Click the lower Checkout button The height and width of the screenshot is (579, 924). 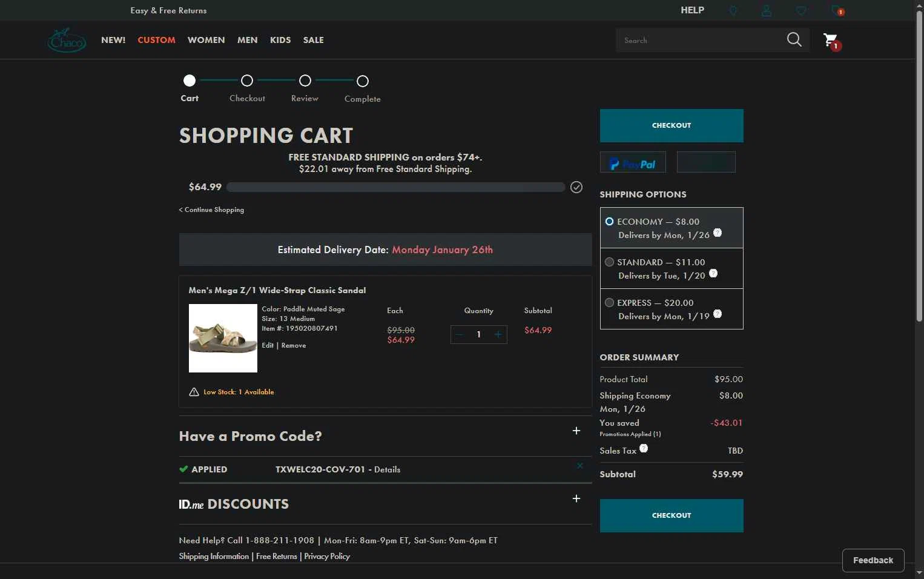[x=672, y=515]
